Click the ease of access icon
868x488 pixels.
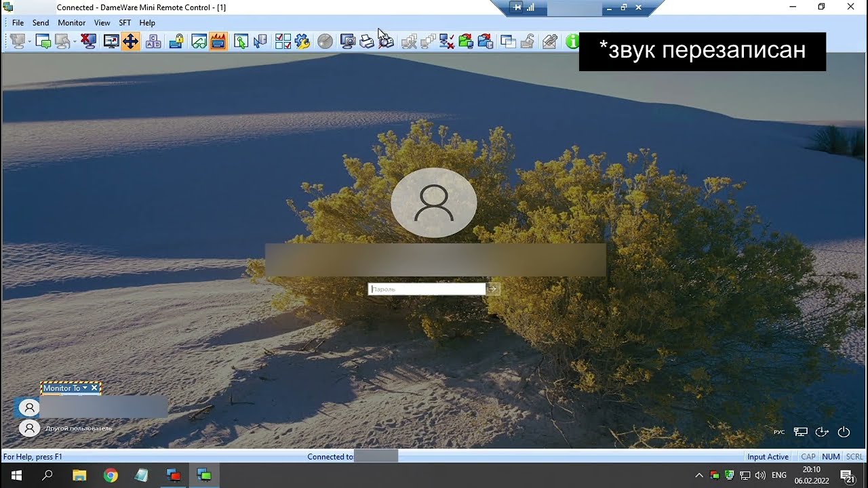(x=823, y=432)
